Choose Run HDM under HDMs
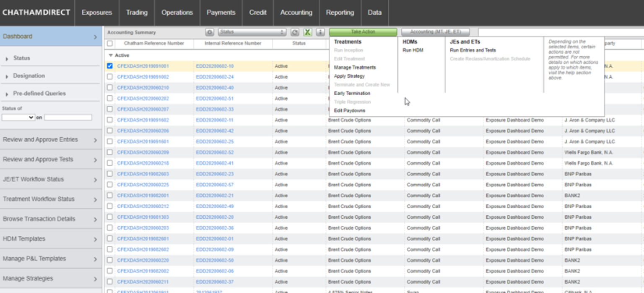Screen dimensions: 644x293 point(413,50)
